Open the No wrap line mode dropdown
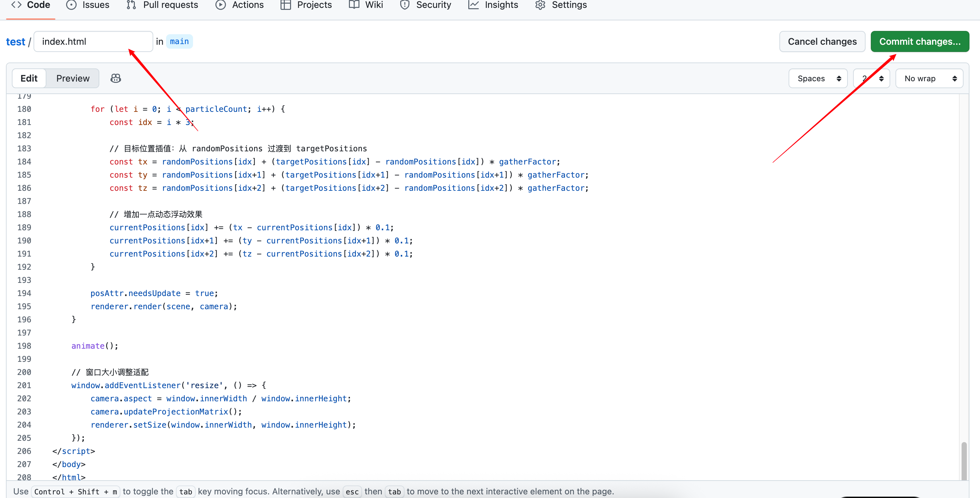 [x=929, y=78]
